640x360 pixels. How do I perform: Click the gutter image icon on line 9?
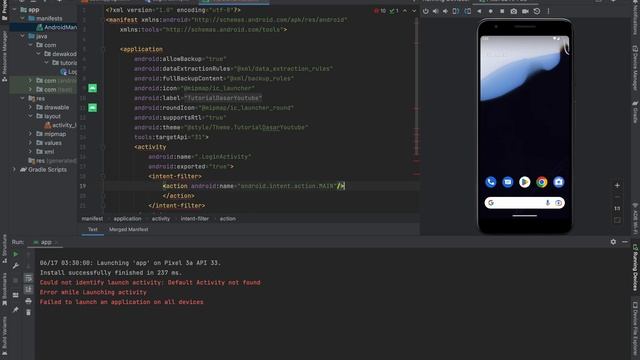[93, 88]
